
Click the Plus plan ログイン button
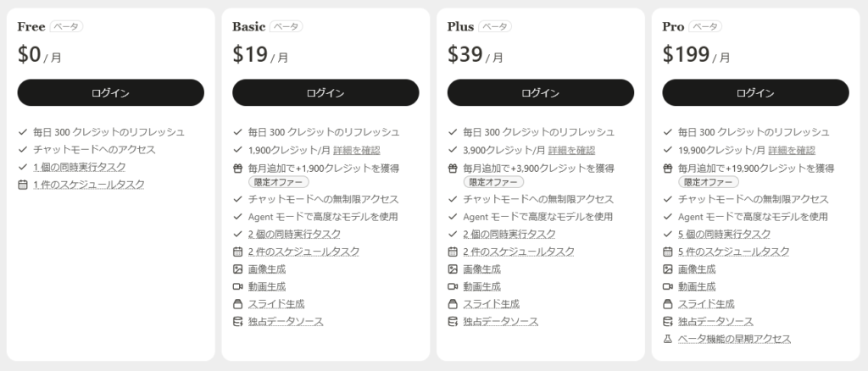click(540, 93)
